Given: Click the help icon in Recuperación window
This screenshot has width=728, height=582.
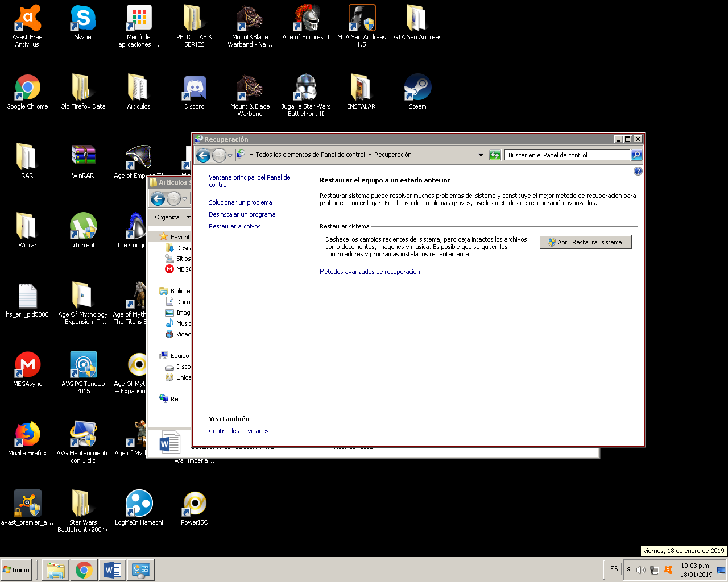Looking at the screenshot, I should (638, 171).
